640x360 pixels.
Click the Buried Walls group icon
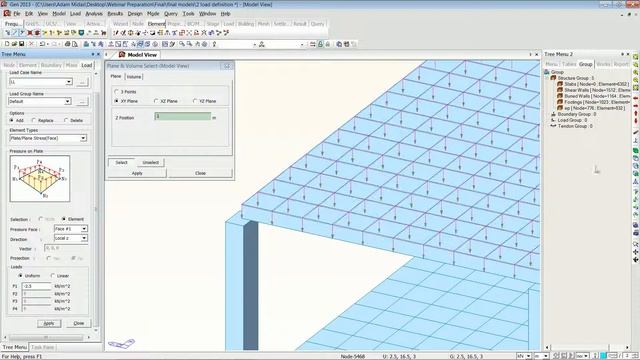560,96
